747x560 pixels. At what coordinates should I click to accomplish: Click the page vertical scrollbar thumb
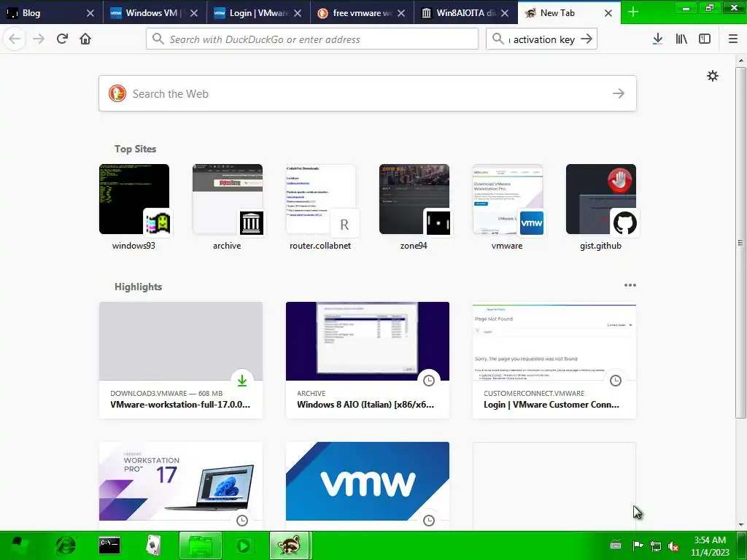tap(740, 243)
